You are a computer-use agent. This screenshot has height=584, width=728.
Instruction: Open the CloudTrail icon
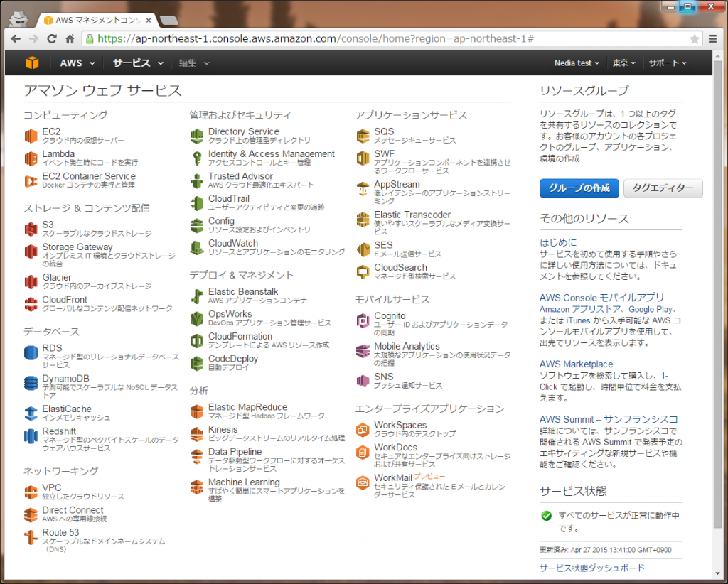[197, 203]
